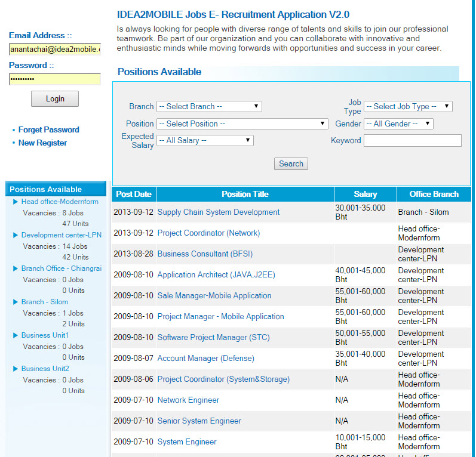Click the Email Address input field
The height and width of the screenshot is (457, 476).
click(54, 49)
